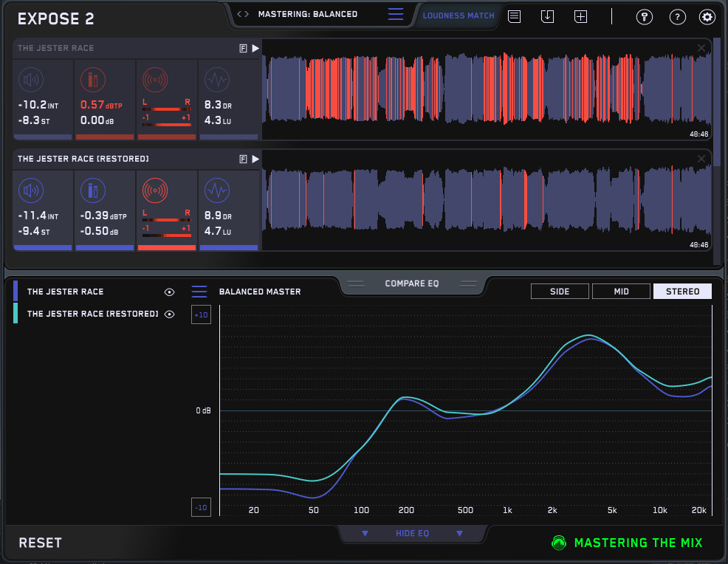
Task: Click the add track plus icon
Action: (x=580, y=16)
